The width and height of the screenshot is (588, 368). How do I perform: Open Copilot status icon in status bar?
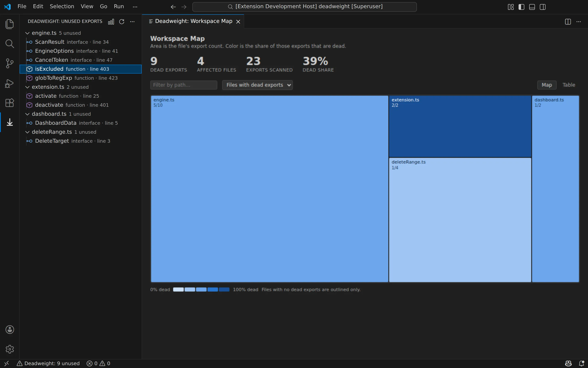point(568,363)
